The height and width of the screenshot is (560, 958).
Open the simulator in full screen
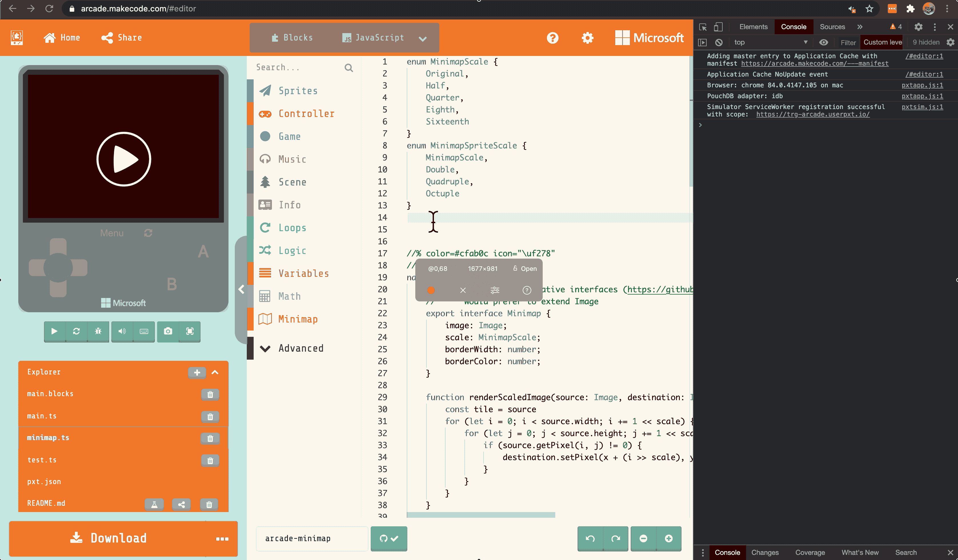tap(190, 331)
